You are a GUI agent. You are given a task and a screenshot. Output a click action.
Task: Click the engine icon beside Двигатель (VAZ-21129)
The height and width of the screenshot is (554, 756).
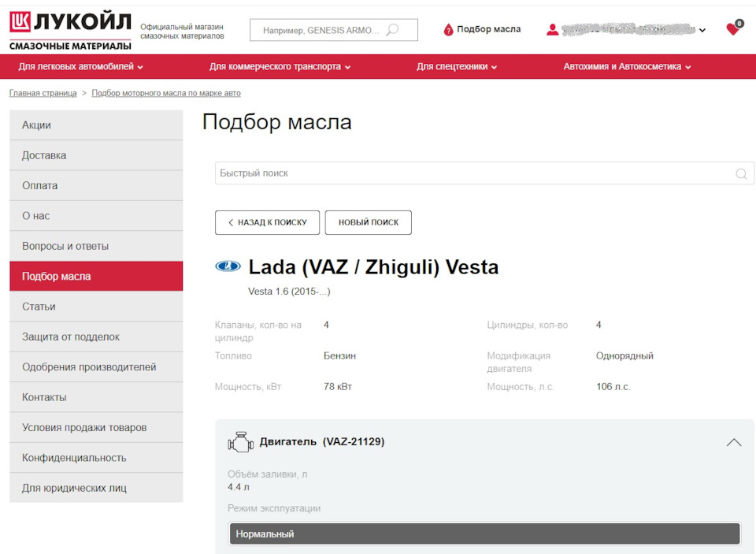(240, 441)
